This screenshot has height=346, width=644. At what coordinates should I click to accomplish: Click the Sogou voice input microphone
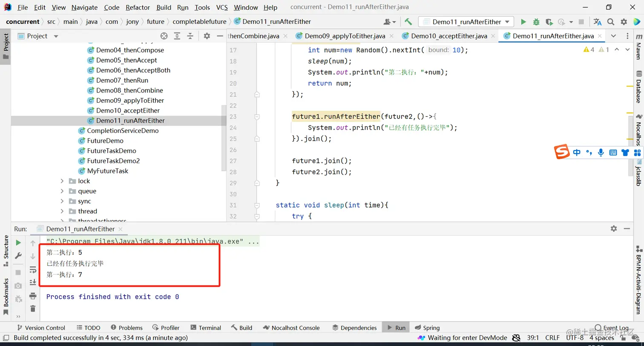(x=601, y=153)
